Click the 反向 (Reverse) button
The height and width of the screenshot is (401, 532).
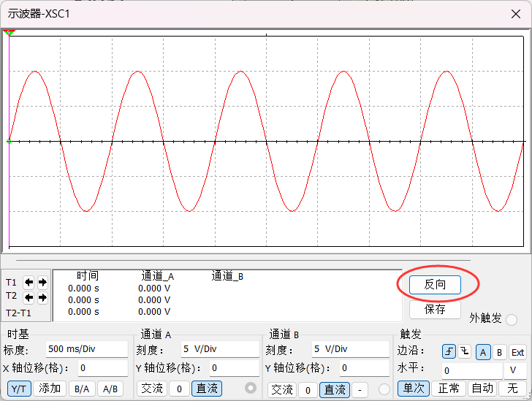(x=435, y=284)
